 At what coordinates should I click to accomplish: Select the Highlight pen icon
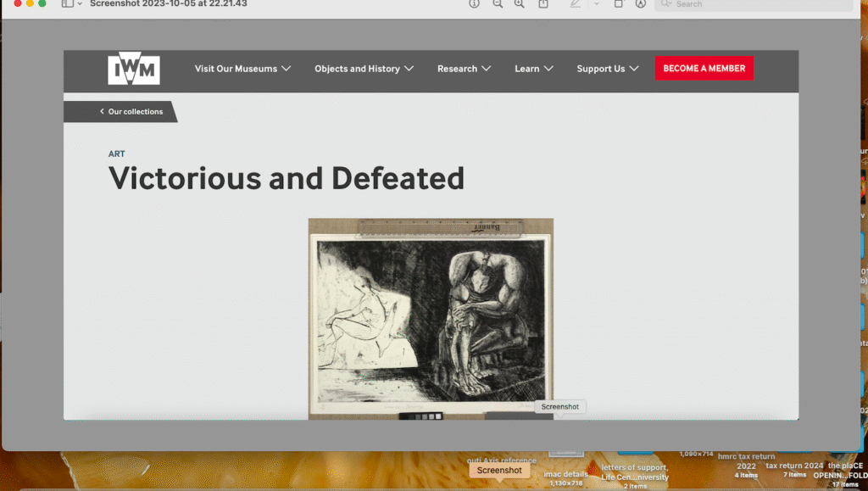click(576, 4)
